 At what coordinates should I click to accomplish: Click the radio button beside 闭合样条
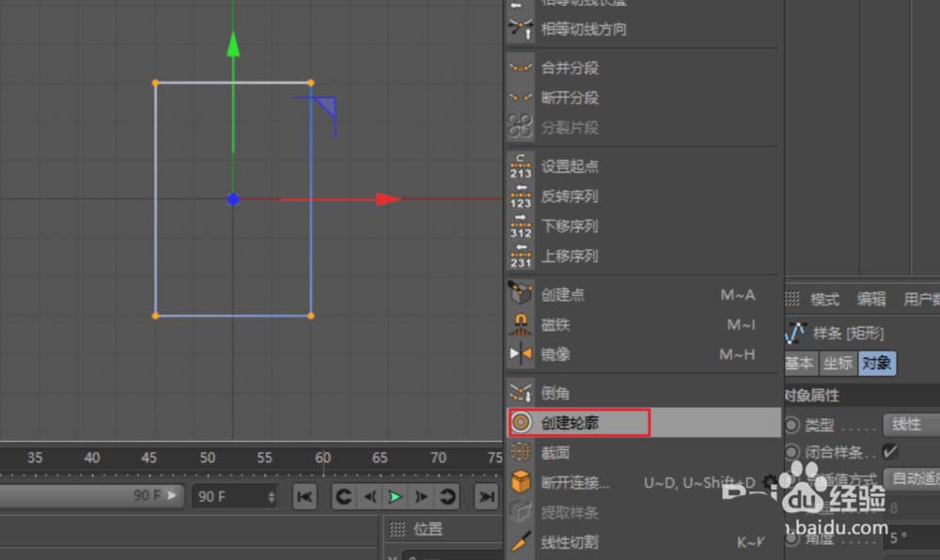pyautogui.click(x=792, y=452)
